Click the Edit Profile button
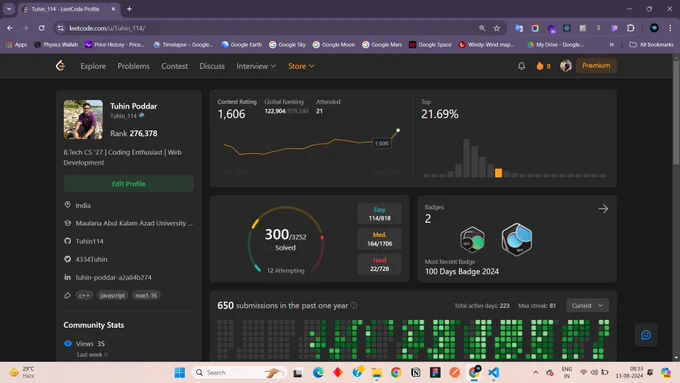 128,183
